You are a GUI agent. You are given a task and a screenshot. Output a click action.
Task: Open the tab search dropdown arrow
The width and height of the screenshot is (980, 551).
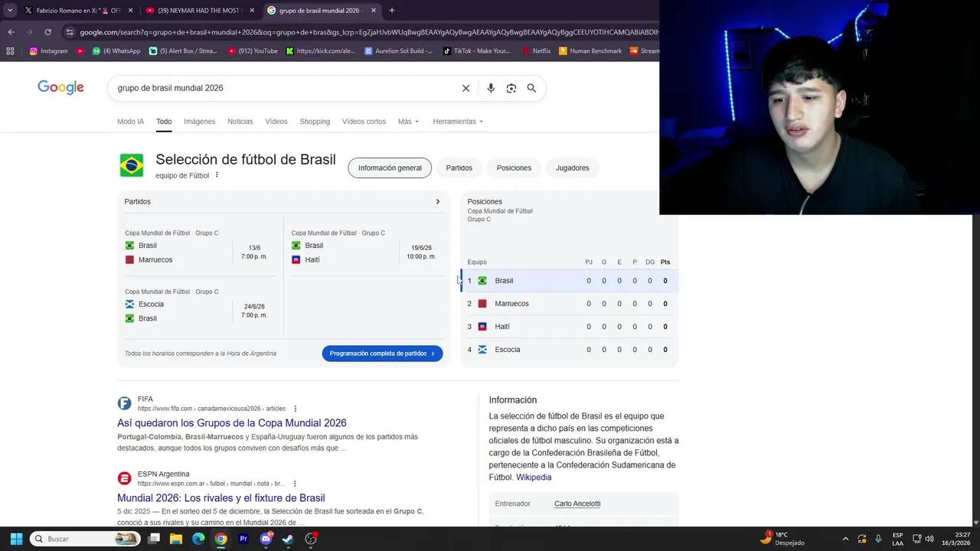[x=10, y=11]
